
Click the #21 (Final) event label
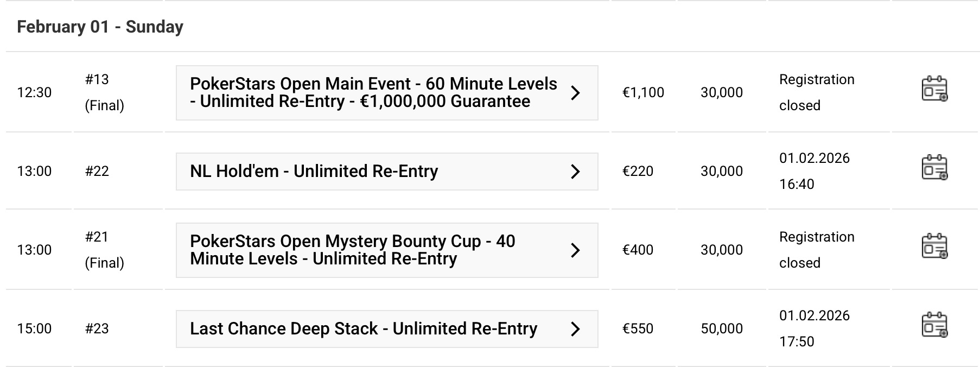tap(104, 250)
